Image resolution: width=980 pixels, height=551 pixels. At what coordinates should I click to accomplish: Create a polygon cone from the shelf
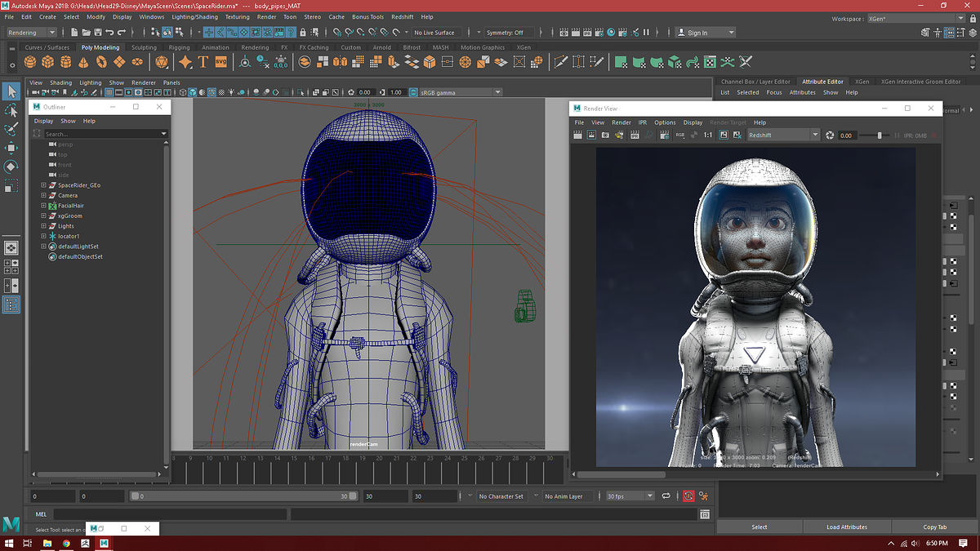point(85,62)
